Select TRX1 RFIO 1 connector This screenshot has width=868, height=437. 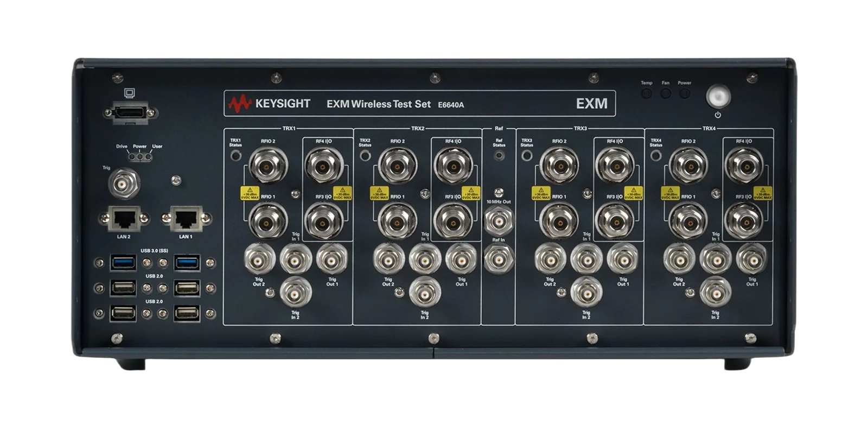tap(267, 221)
